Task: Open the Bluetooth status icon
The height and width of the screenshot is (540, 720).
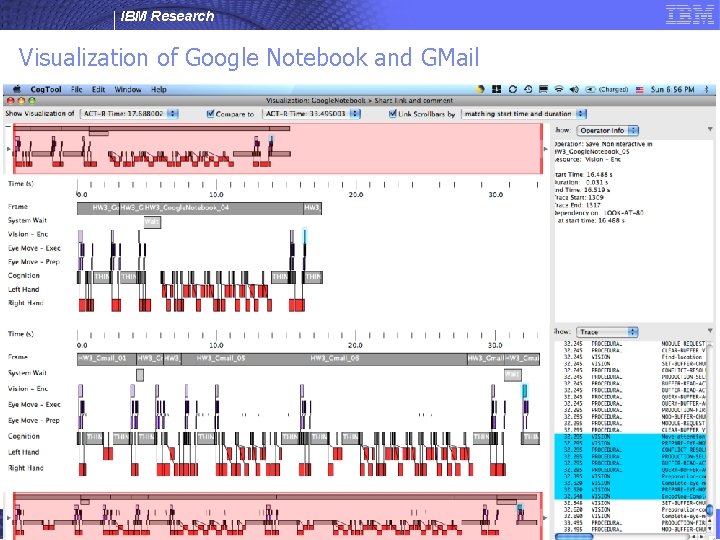Action: point(707,90)
